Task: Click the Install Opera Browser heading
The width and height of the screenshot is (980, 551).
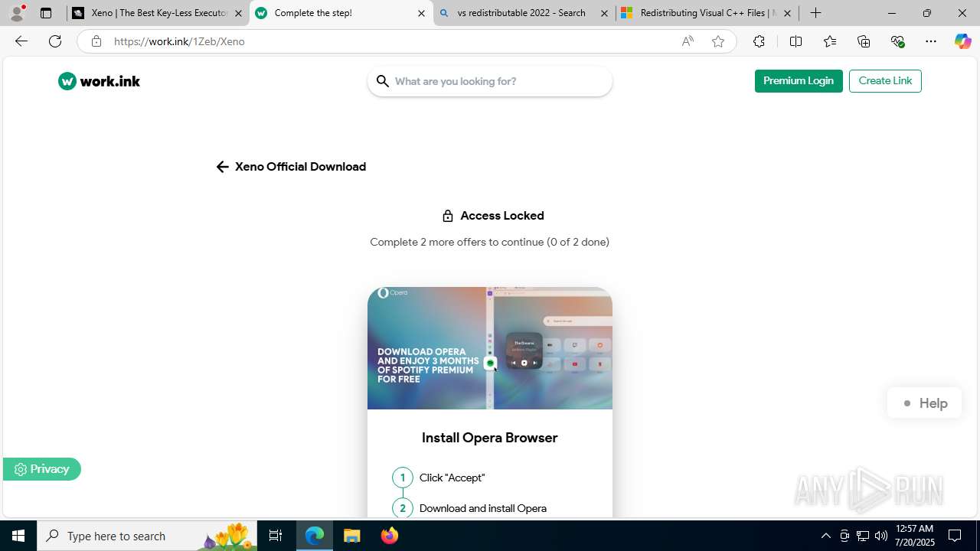Action: tap(490, 438)
